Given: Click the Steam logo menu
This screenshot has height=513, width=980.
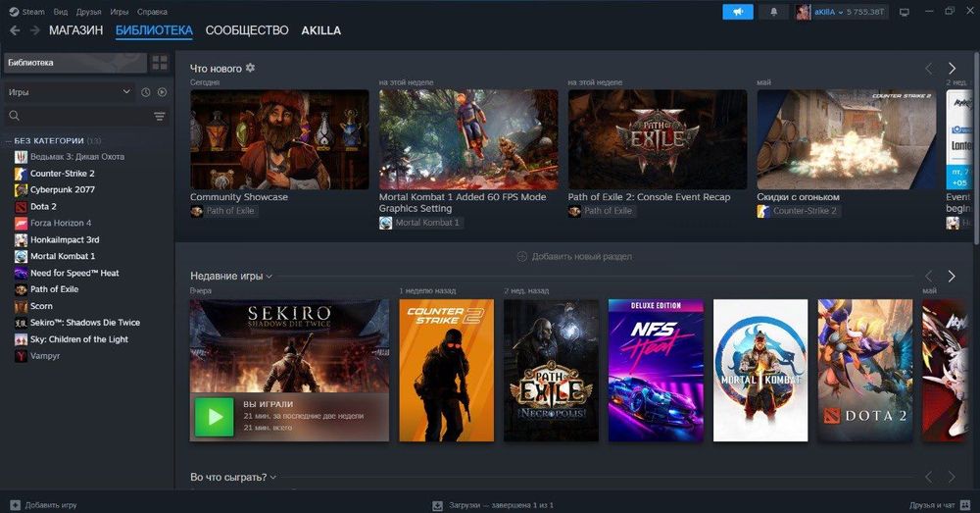Looking at the screenshot, I should [26, 11].
